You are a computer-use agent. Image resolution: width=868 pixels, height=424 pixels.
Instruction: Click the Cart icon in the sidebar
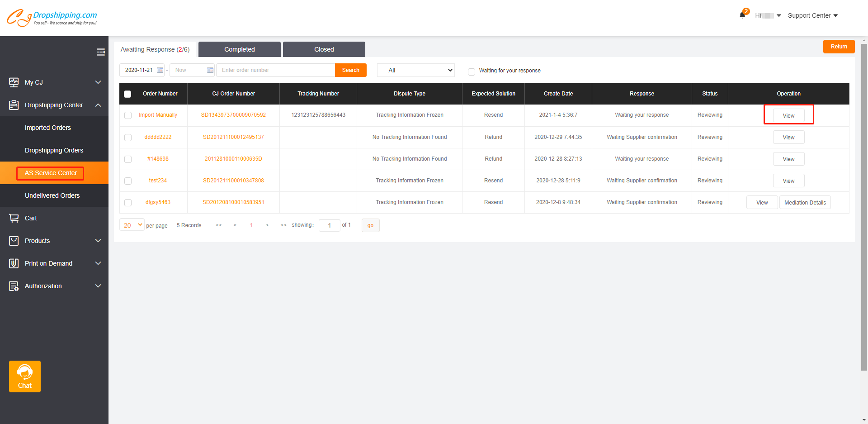14,218
